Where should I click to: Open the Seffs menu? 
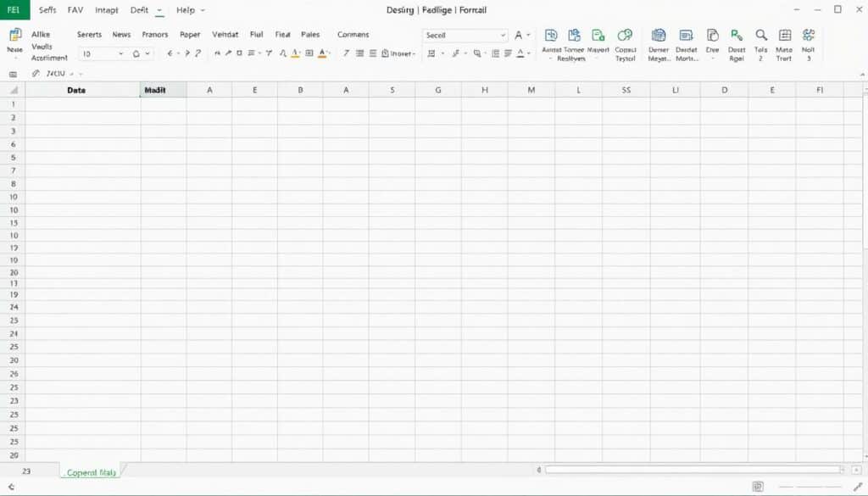pyautogui.click(x=47, y=10)
